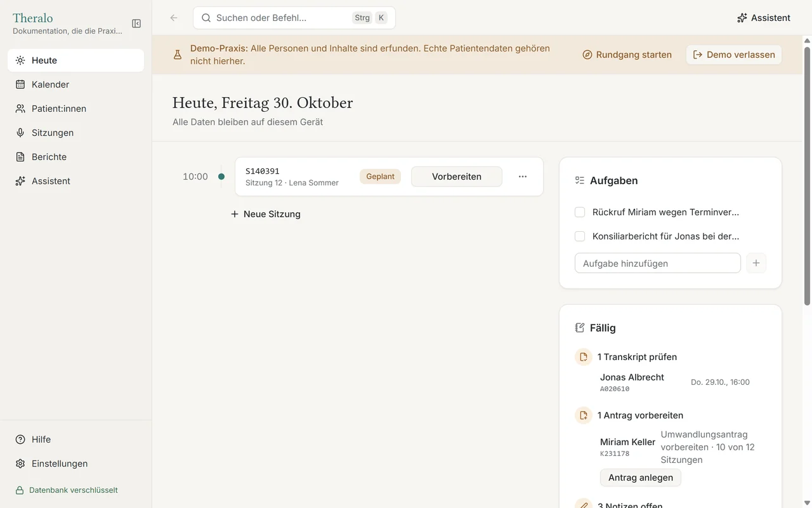Click the Theralo logo title
This screenshot has height=508, width=812.
pos(33,18)
